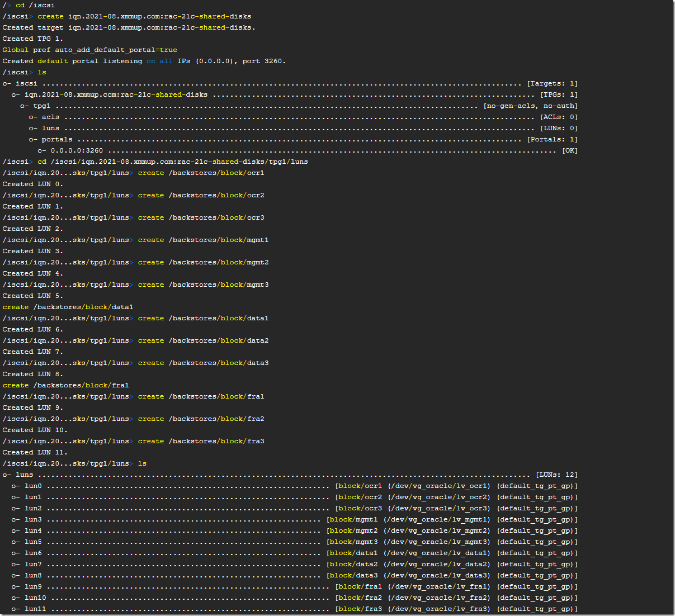Click 'Created LUN 6.' output

(33, 329)
